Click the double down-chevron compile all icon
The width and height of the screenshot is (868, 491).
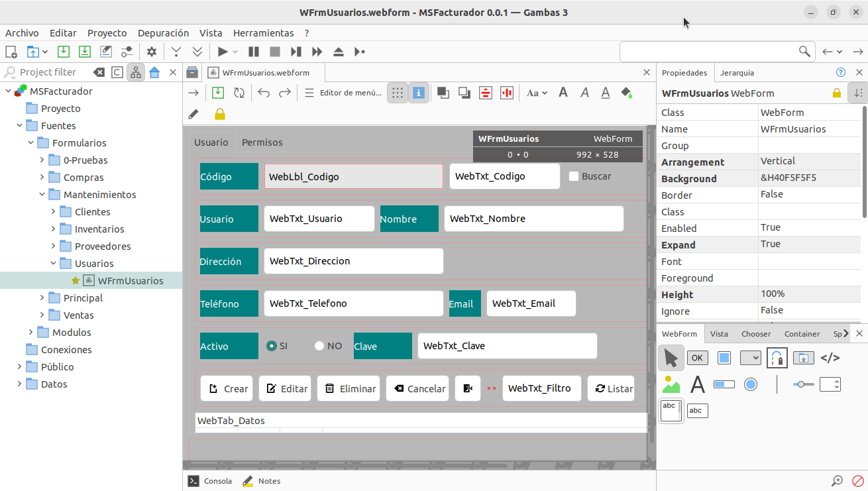click(197, 52)
